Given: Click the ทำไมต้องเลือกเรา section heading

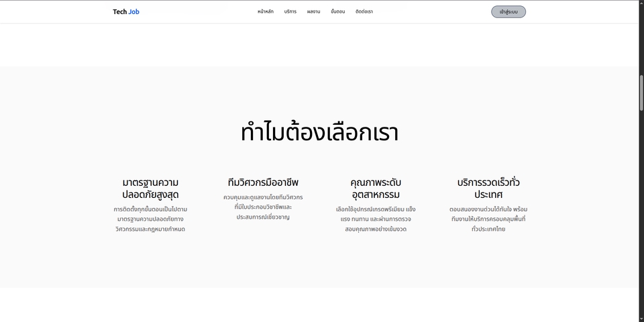Looking at the screenshot, I should click(319, 132).
